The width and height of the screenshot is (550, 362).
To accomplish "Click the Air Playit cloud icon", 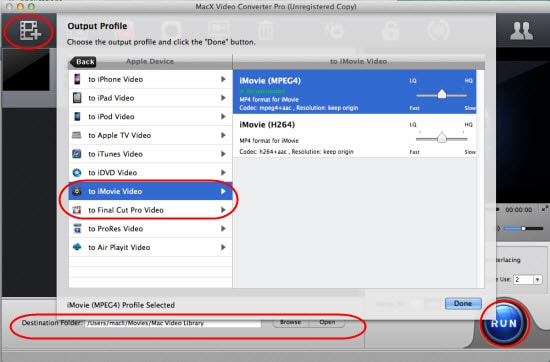I will (77, 247).
